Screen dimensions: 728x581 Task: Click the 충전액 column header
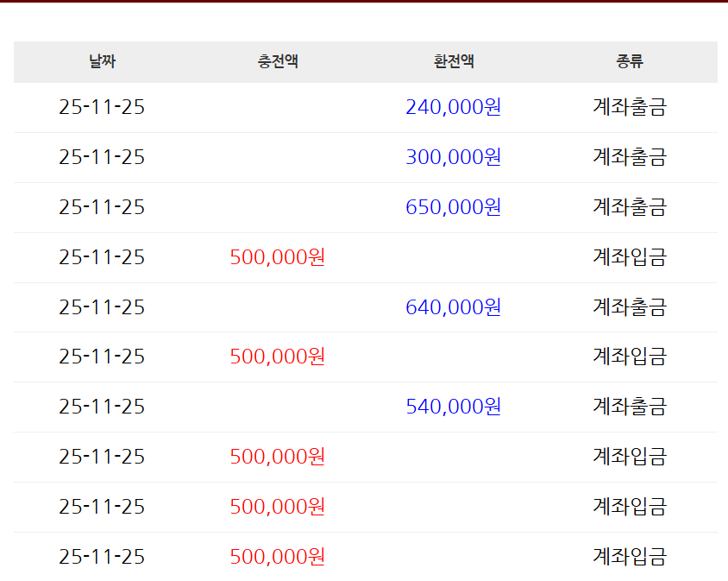pos(278,62)
